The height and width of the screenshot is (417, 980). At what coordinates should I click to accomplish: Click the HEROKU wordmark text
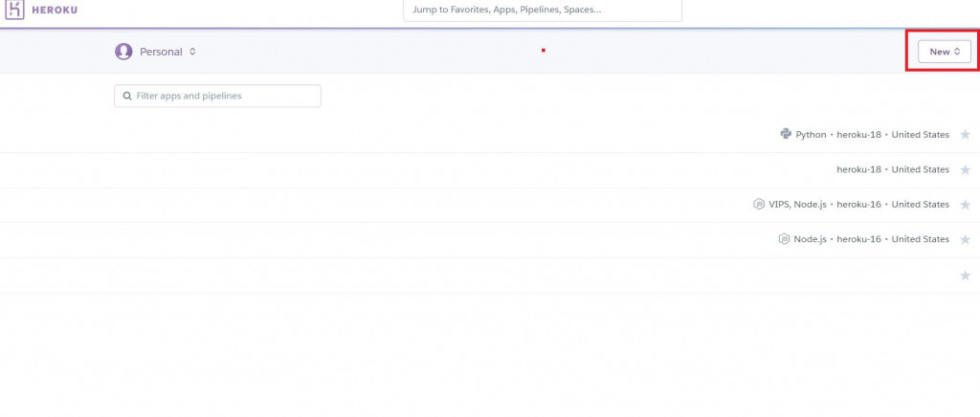[55, 10]
